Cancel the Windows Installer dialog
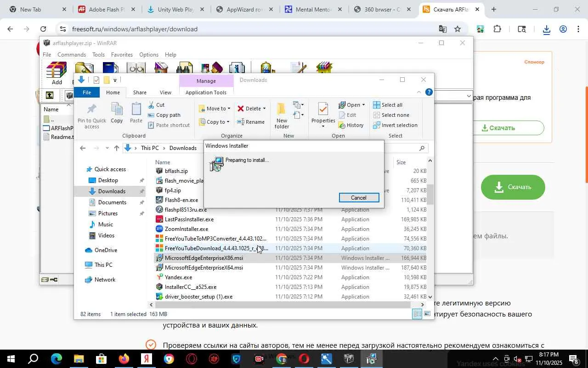This screenshot has height=368, width=588. pyautogui.click(x=359, y=198)
